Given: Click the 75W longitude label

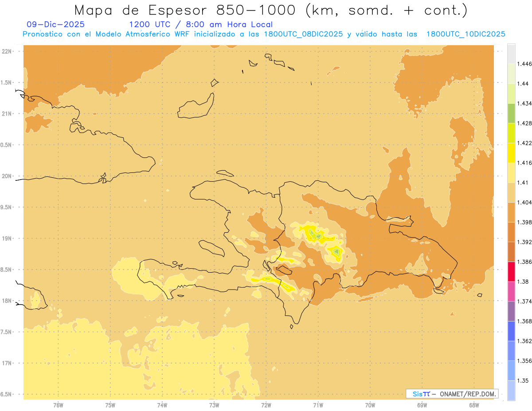Looking at the screenshot, I should pyautogui.click(x=110, y=404).
